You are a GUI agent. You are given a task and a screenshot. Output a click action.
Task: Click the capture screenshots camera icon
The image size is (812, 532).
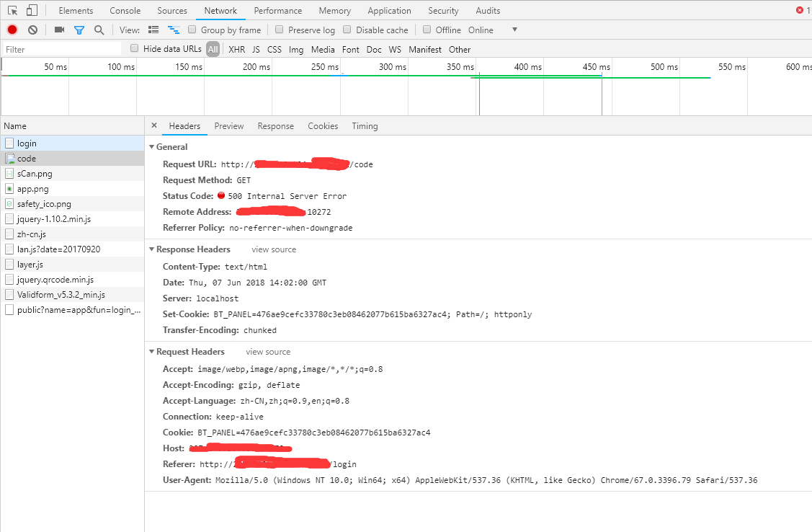[x=59, y=30]
